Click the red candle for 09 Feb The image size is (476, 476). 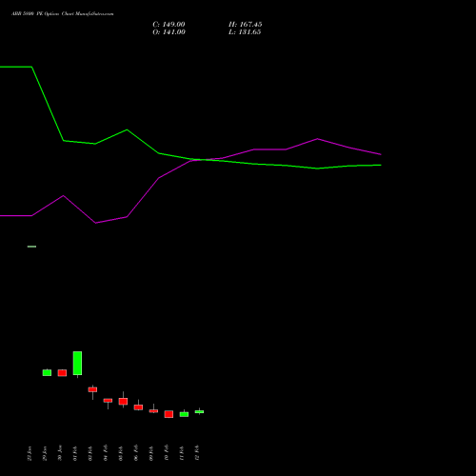153,411
